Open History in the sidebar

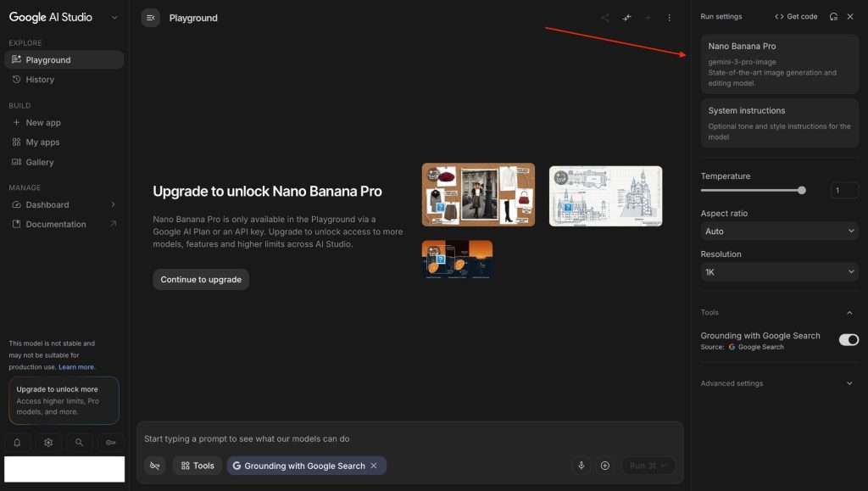(64, 80)
